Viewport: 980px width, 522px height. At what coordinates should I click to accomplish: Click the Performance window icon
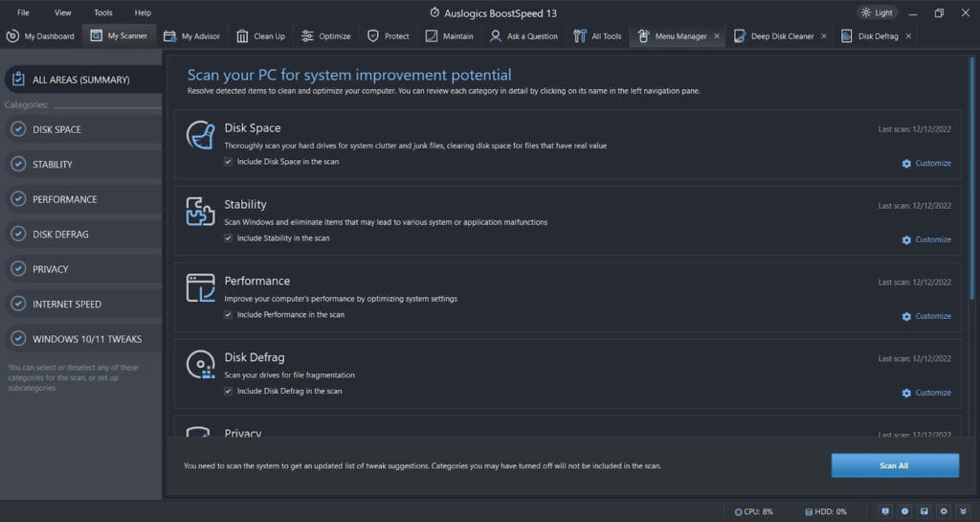pos(201,287)
